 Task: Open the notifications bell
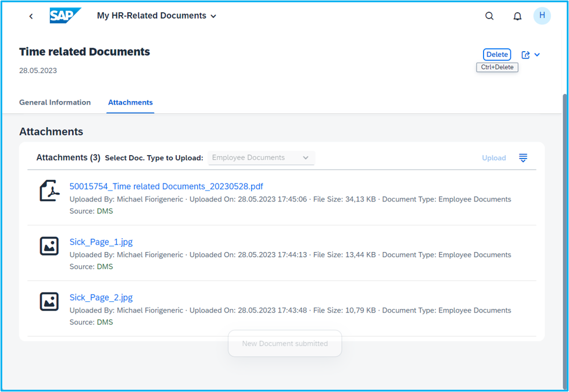517,16
